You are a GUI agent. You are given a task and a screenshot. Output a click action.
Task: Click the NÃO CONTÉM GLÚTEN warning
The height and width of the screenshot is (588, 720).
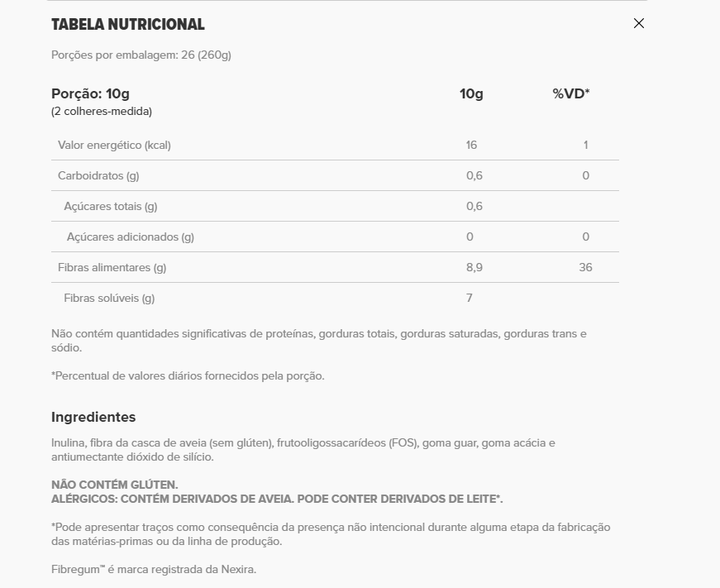pos(115,485)
